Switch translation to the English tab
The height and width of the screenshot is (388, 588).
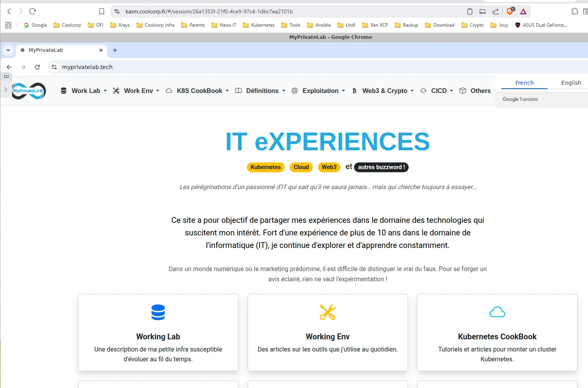point(571,83)
